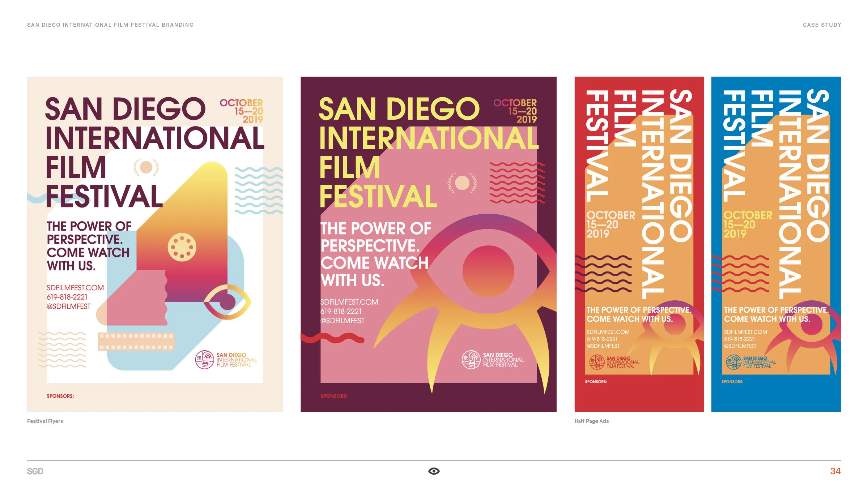Click SDFILMFEST.COM on the maroon flyer
The height and width of the screenshot is (488, 868).
349,302
